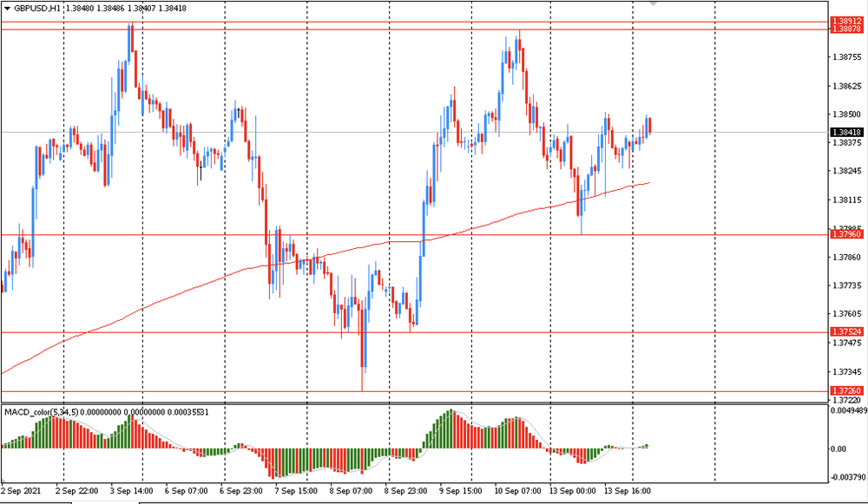Click the 6 Sep 07:00 time axis label

187,491
